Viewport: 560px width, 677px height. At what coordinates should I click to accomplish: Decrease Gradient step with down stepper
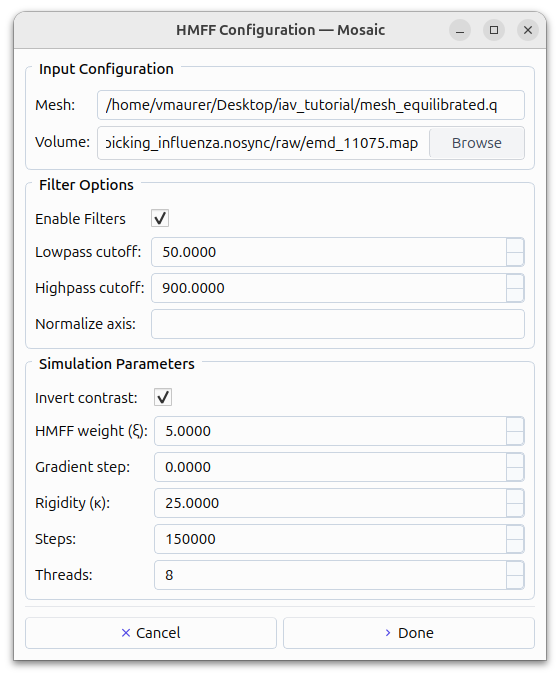pyautogui.click(x=515, y=474)
